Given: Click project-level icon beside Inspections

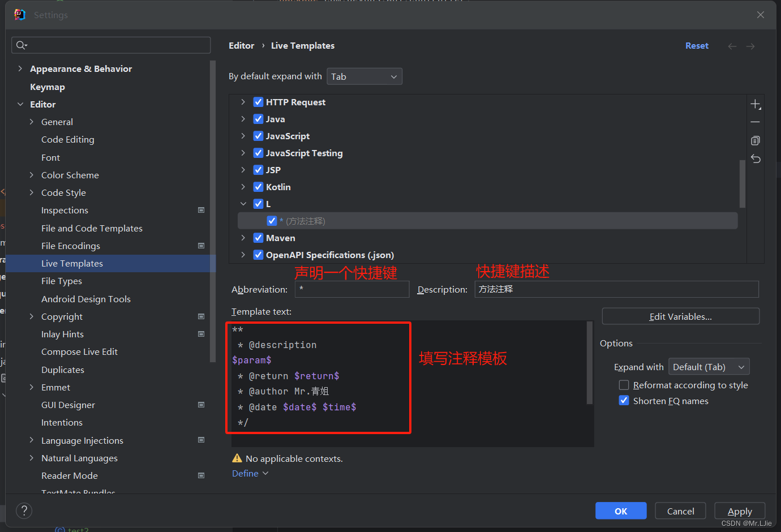Looking at the screenshot, I should click(x=201, y=210).
